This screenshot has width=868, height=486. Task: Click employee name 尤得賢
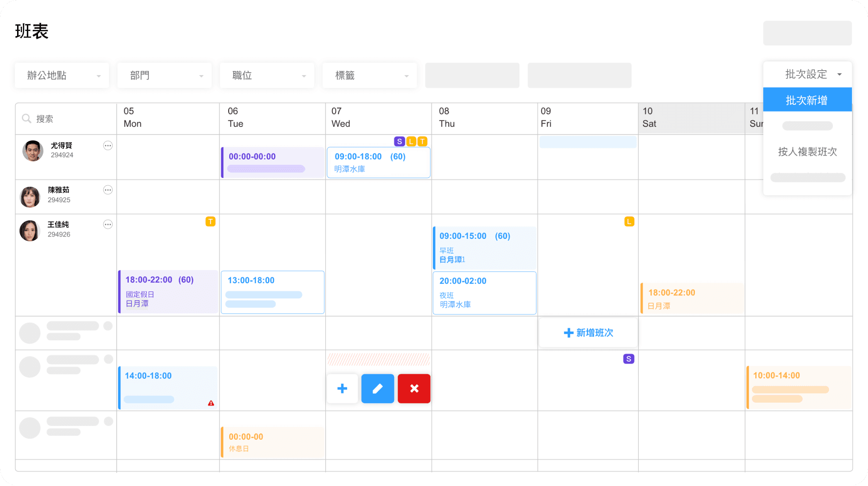(x=61, y=145)
